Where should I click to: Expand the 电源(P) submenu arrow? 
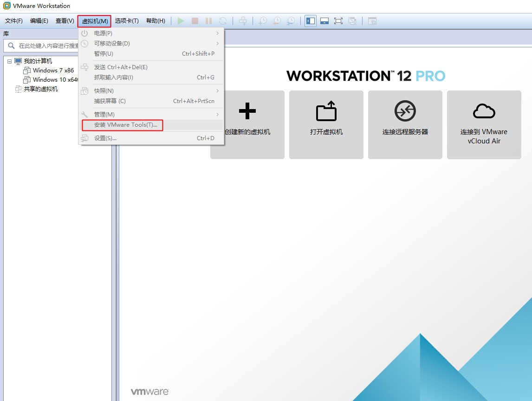pos(217,33)
